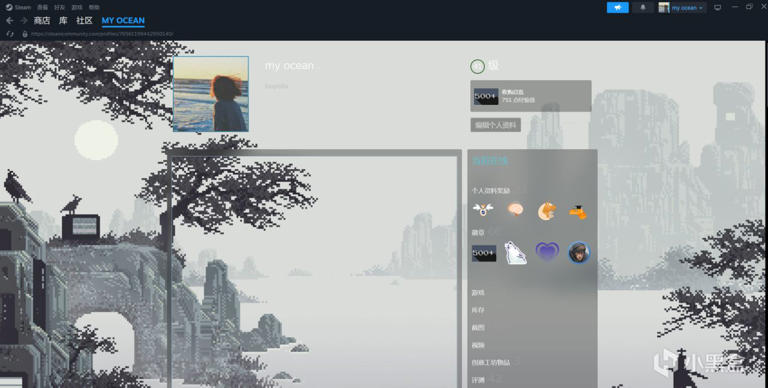Open the 游戏 menu in the top bar

pos(77,7)
